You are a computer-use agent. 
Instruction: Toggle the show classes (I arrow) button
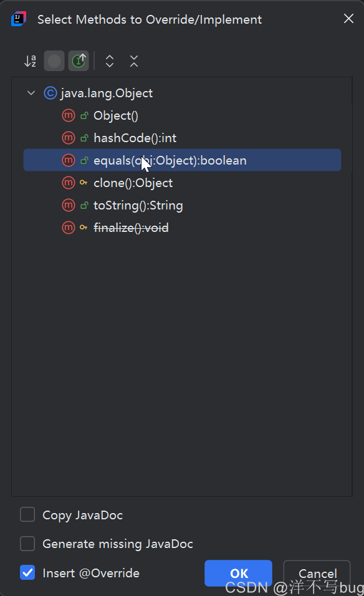point(79,61)
